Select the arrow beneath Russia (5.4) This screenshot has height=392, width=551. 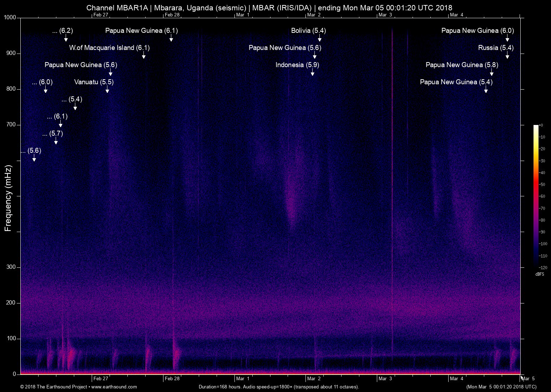(x=507, y=56)
